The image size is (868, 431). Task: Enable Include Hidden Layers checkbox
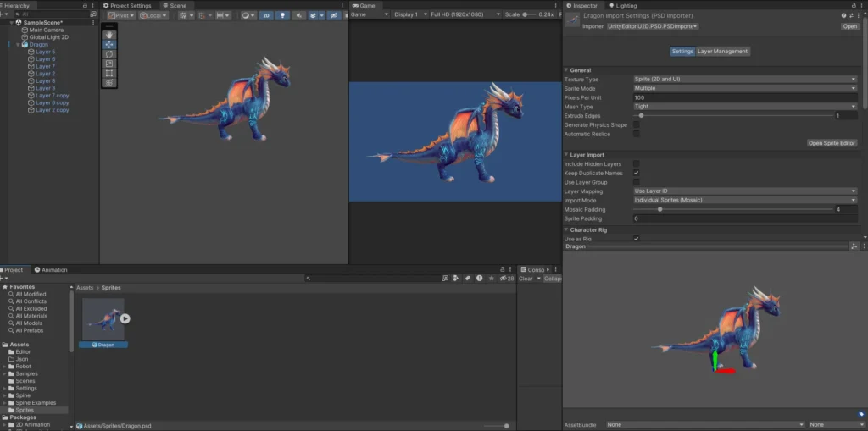tap(637, 163)
